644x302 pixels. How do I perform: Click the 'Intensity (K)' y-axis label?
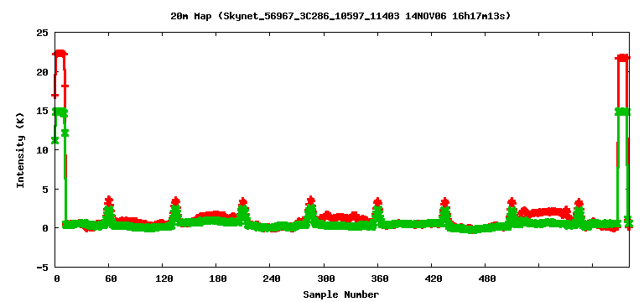[x=20, y=151]
